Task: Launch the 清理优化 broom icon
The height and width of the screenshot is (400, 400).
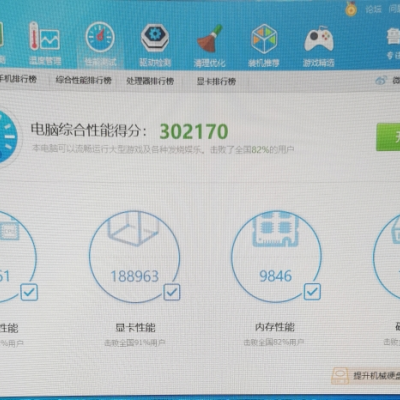Action: (x=209, y=45)
